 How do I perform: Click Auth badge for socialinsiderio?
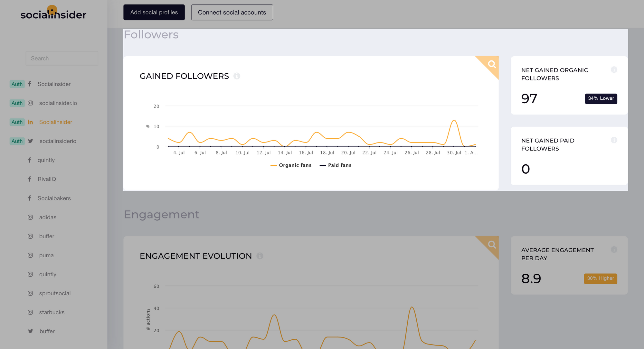(17, 141)
